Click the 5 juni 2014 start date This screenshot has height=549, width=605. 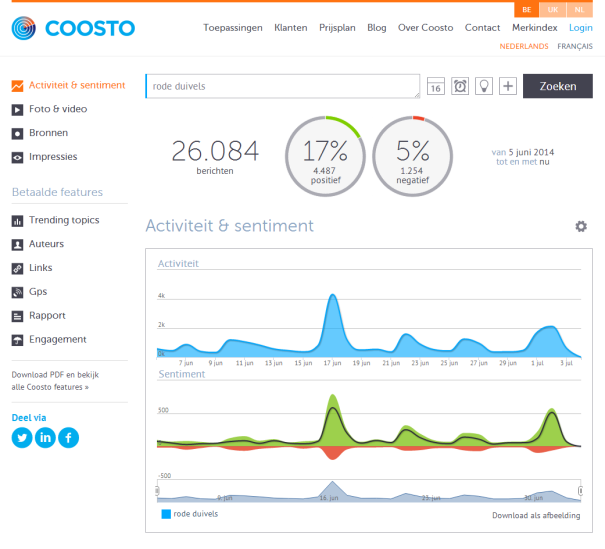click(531, 152)
